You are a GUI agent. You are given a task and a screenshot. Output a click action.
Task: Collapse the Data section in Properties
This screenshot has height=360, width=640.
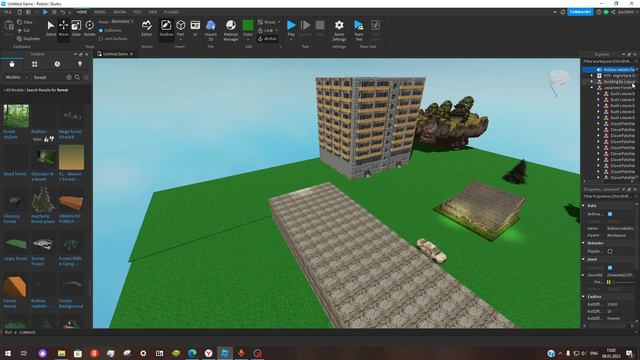(584, 206)
